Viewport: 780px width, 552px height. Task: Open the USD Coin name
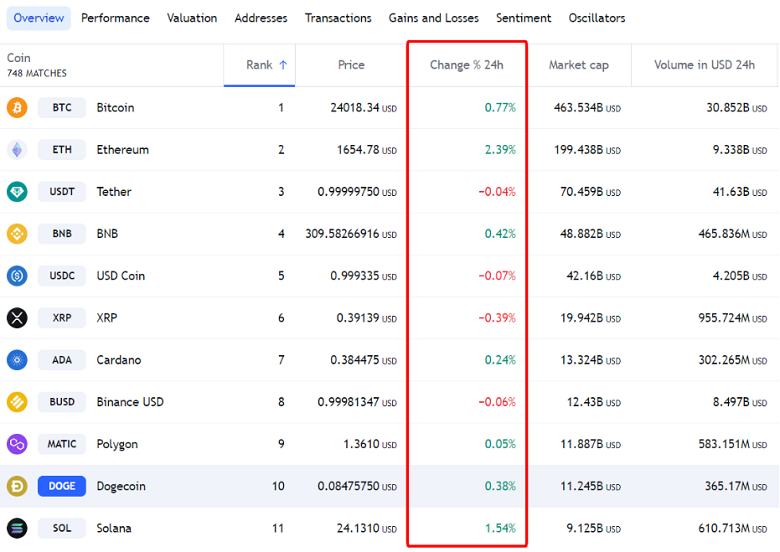click(121, 276)
